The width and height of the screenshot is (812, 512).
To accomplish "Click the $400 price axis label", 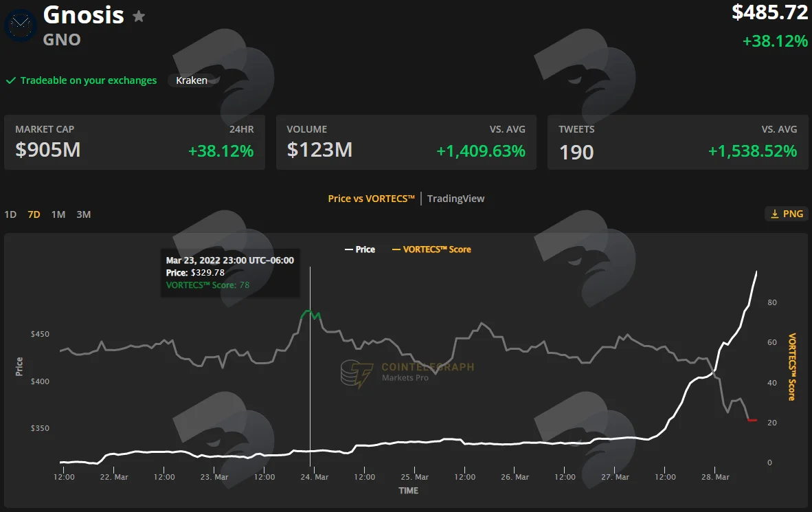I will [40, 381].
